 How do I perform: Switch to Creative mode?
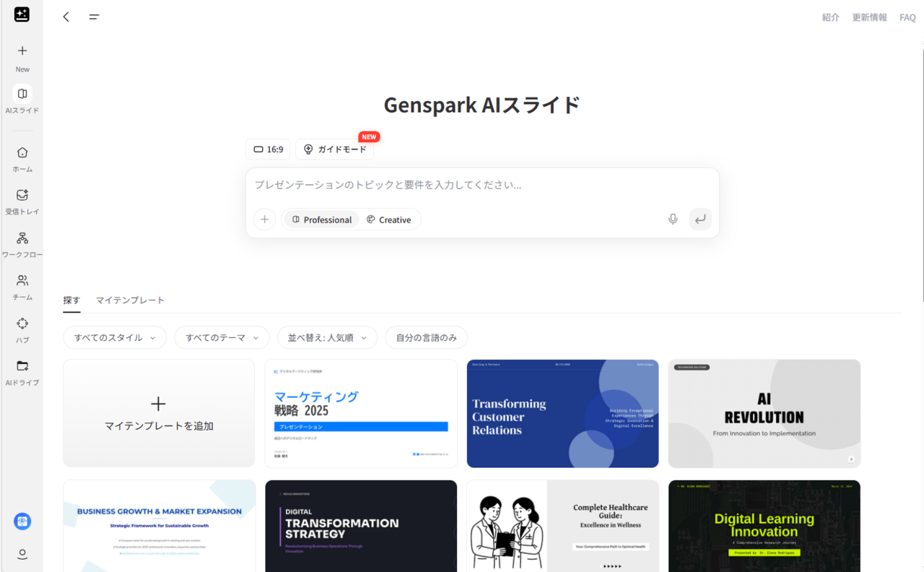pyautogui.click(x=388, y=220)
